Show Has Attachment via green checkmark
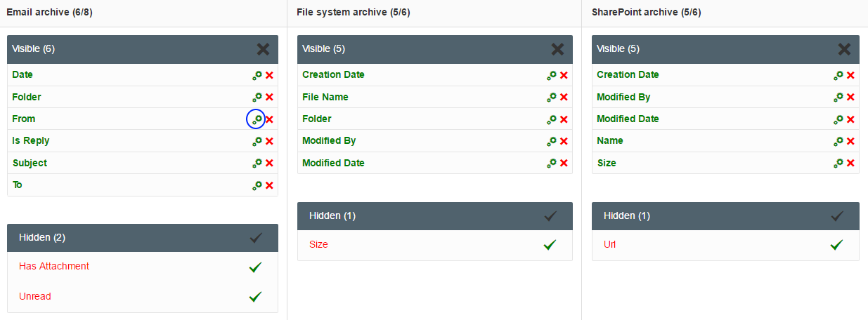 (x=255, y=267)
